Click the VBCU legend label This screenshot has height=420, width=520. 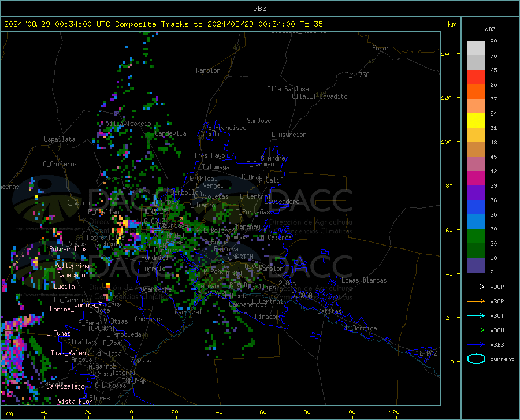[x=497, y=330]
